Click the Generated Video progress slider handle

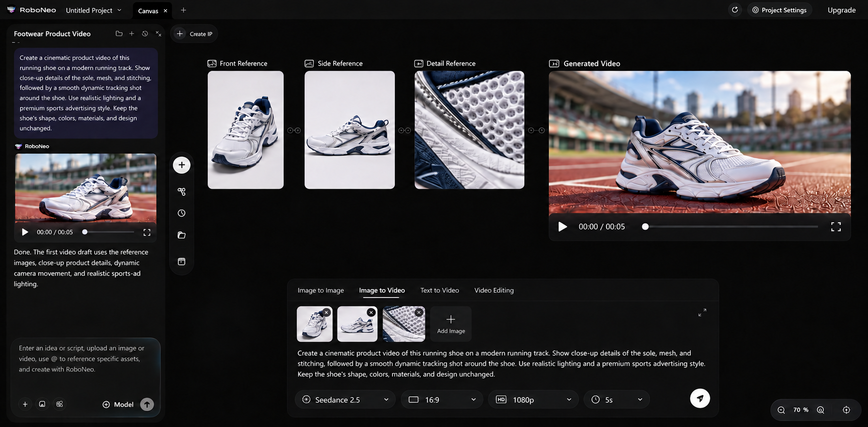coord(645,227)
